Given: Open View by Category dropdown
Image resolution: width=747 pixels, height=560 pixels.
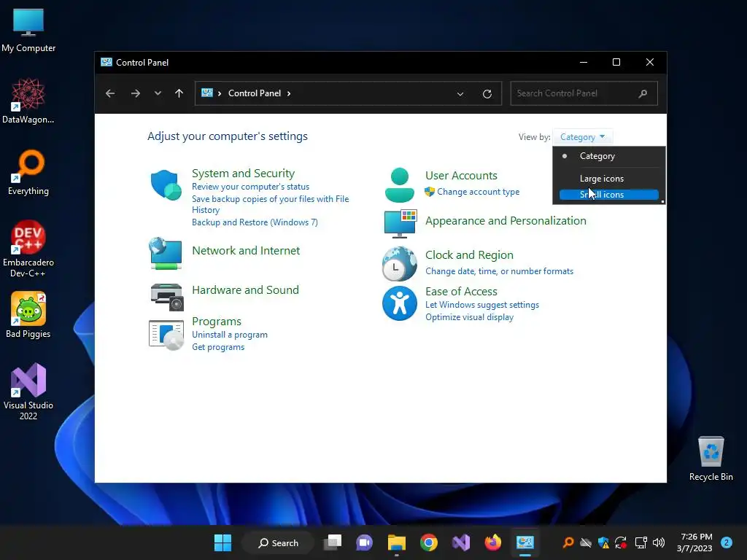Looking at the screenshot, I should (582, 137).
